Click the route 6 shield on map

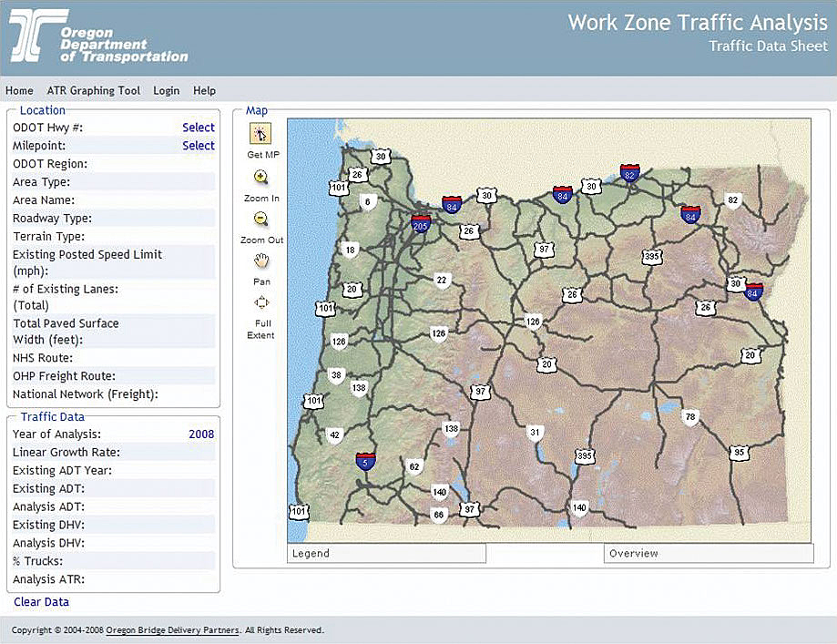pyautogui.click(x=367, y=202)
